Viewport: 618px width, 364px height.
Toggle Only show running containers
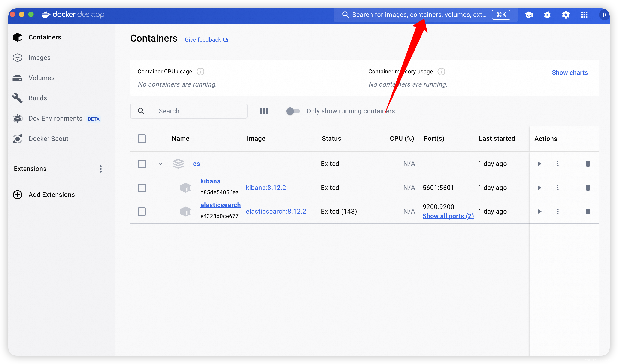[x=293, y=111]
